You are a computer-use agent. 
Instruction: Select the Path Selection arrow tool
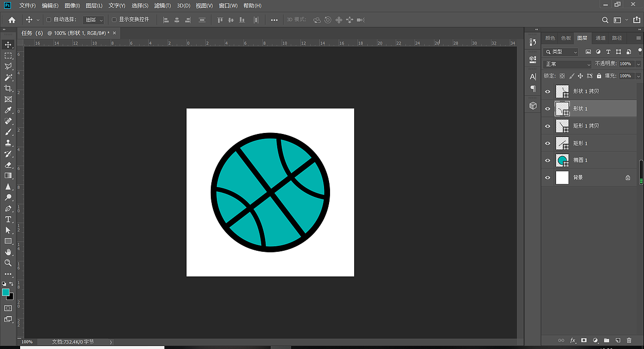8,230
